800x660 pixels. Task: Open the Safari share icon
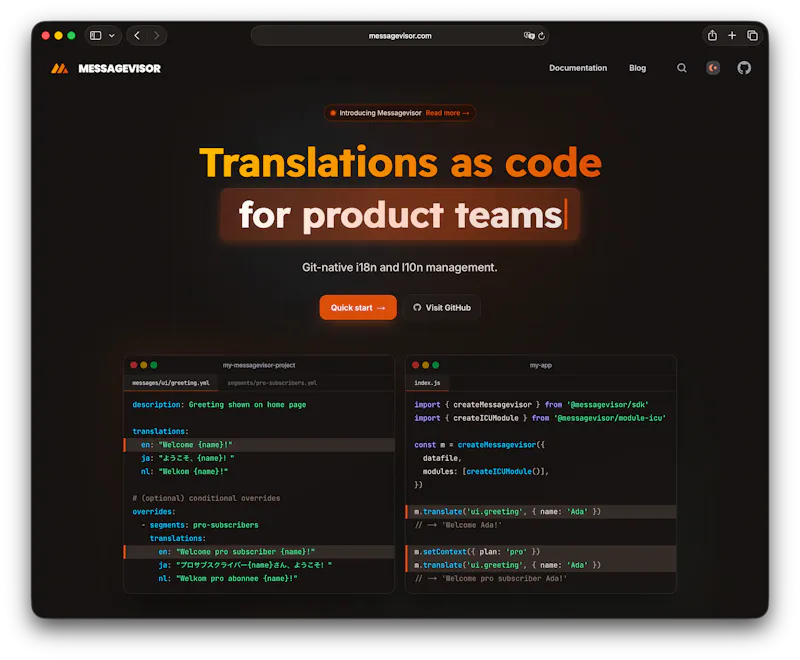712,35
